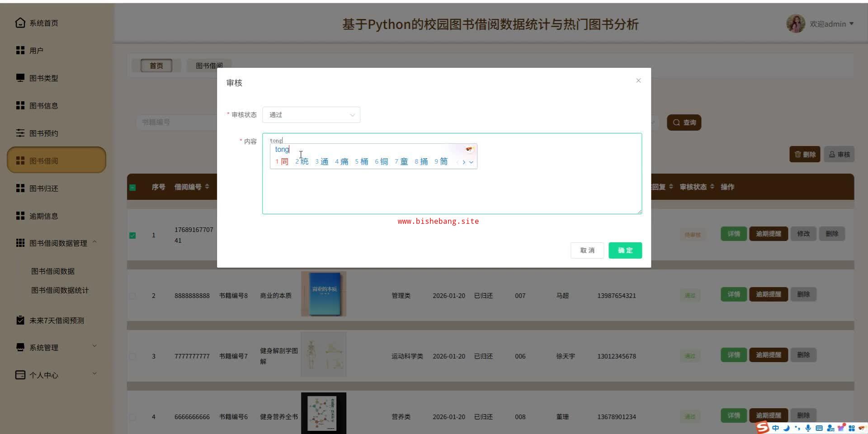This screenshot has height=434, width=868.
Task: Click the 图书借阅数据管理 grid icon
Action: (20, 243)
